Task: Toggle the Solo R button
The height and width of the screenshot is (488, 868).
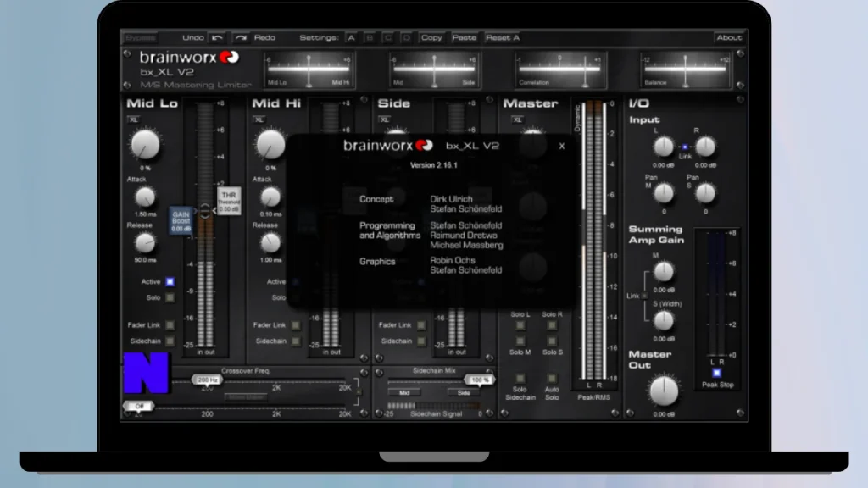Action: pyautogui.click(x=552, y=326)
